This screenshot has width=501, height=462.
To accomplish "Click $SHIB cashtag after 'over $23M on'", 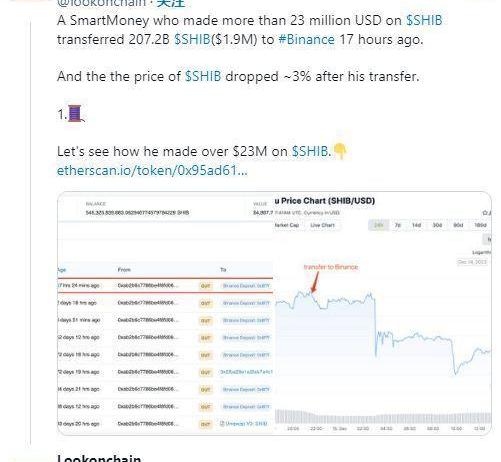I will coord(310,151).
